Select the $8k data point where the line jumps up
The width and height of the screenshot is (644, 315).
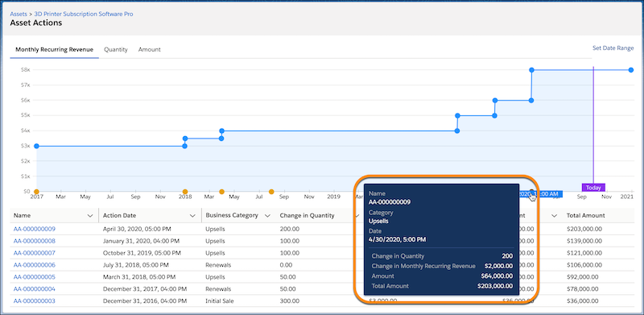(x=531, y=70)
